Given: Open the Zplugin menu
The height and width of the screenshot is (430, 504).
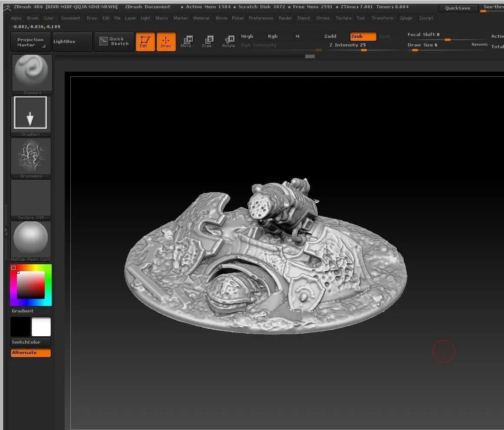Looking at the screenshot, I should click(x=406, y=18).
